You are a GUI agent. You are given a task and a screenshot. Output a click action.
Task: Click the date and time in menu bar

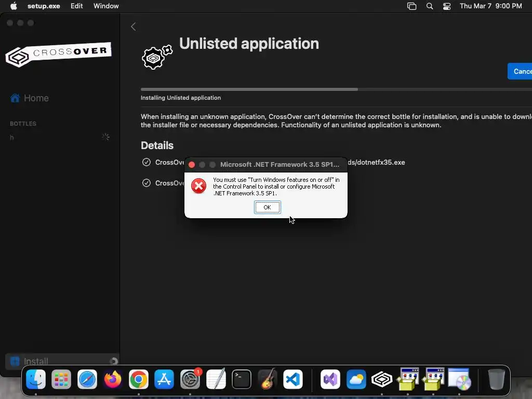click(x=490, y=6)
